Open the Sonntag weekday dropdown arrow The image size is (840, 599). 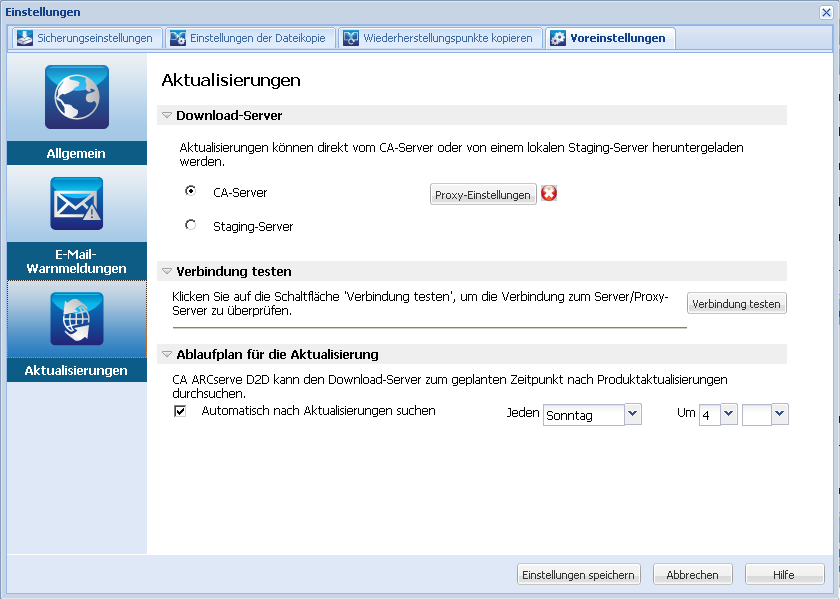[633, 414]
